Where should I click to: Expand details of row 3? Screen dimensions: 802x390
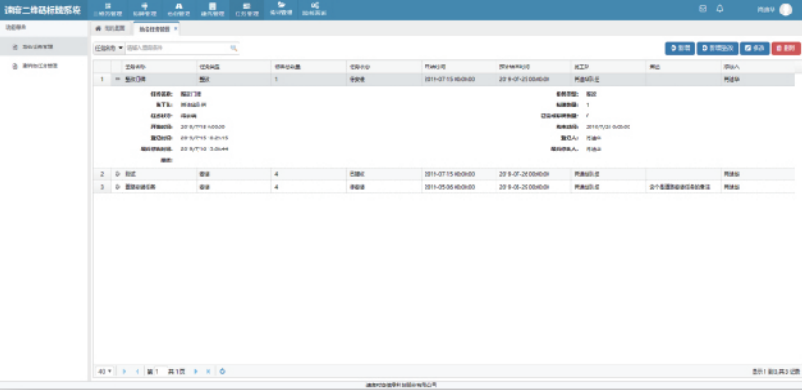click(x=117, y=187)
